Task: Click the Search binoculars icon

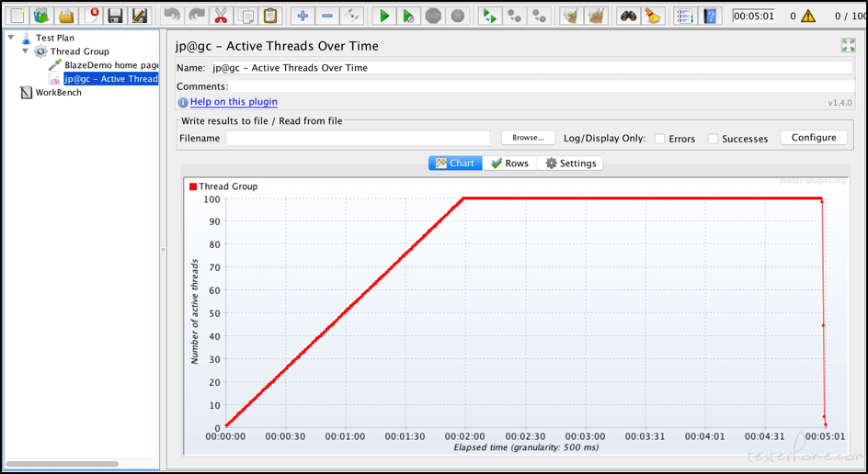Action: tap(628, 16)
